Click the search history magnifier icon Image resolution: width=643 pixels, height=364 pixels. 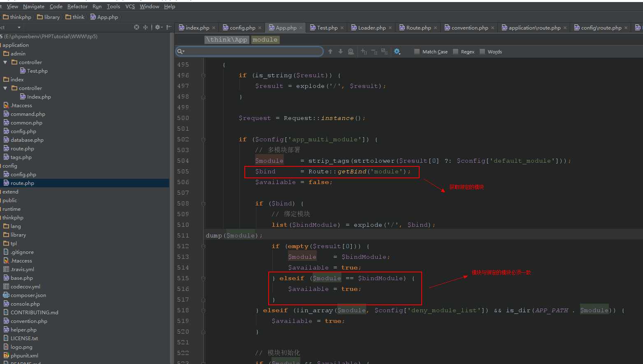pyautogui.click(x=181, y=51)
